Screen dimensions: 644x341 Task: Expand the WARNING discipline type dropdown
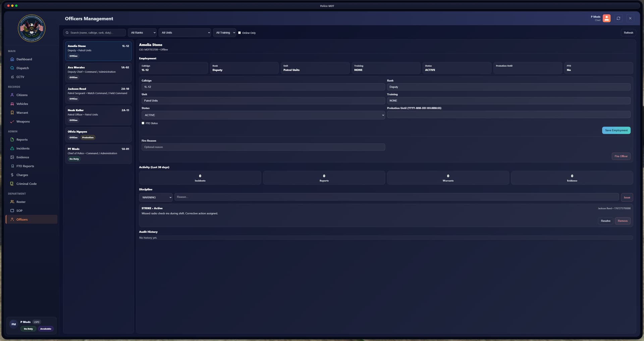coord(156,197)
